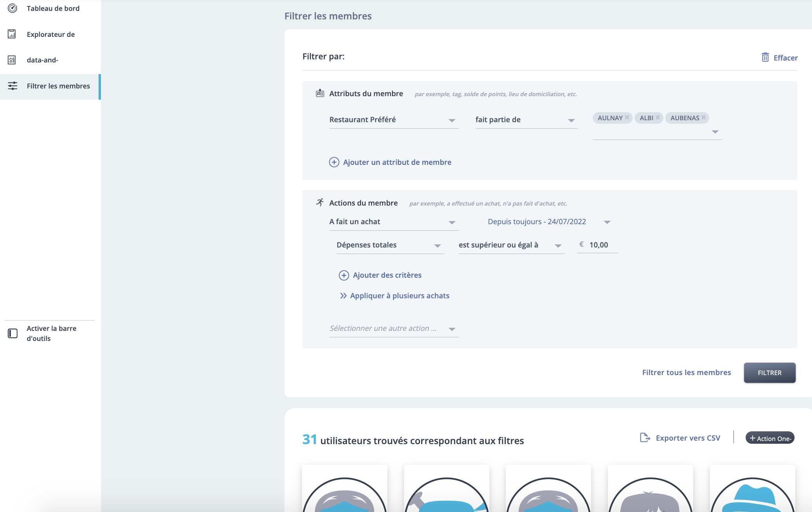The image size is (812, 512).
Task: Click the Tableau de bord gauge icon
Action: (12, 8)
